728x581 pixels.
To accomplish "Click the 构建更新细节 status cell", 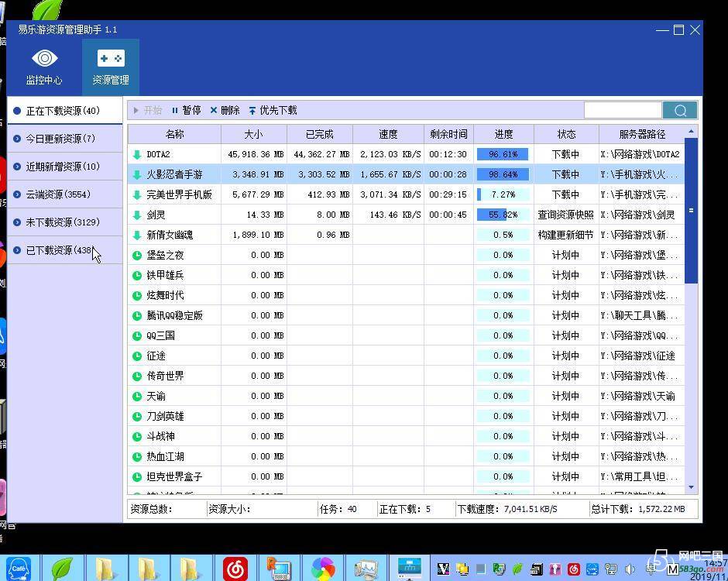I will click(565, 235).
